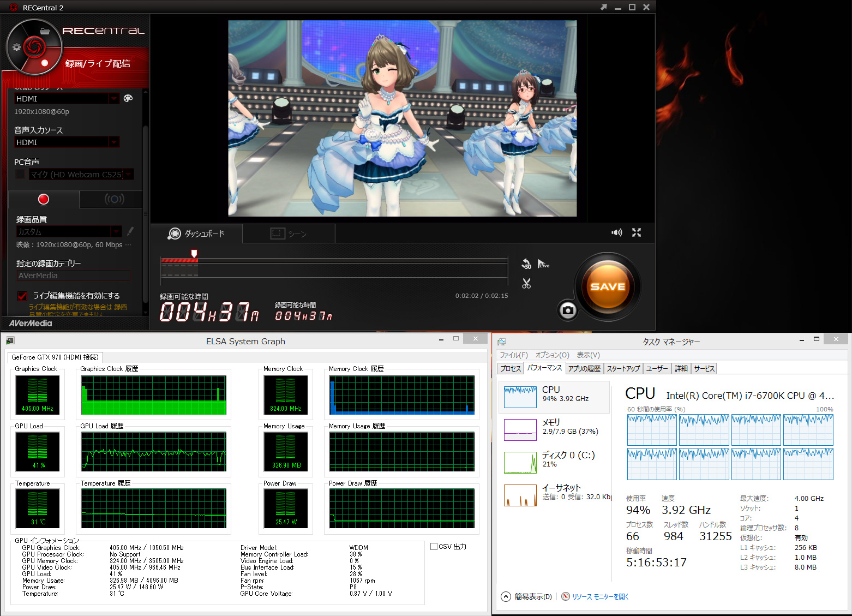Select the GeForce GTX 970 (HDMI 接続) tab

coord(55,357)
